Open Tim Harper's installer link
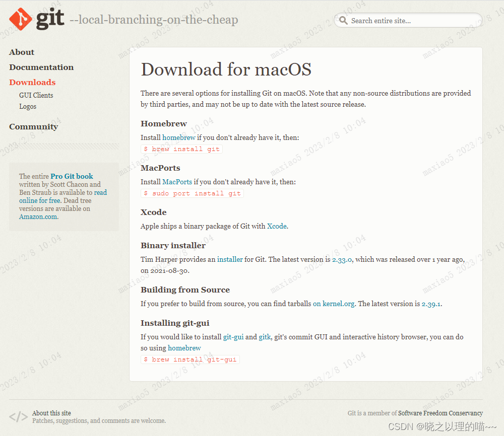This screenshot has width=504, height=436. (x=230, y=259)
